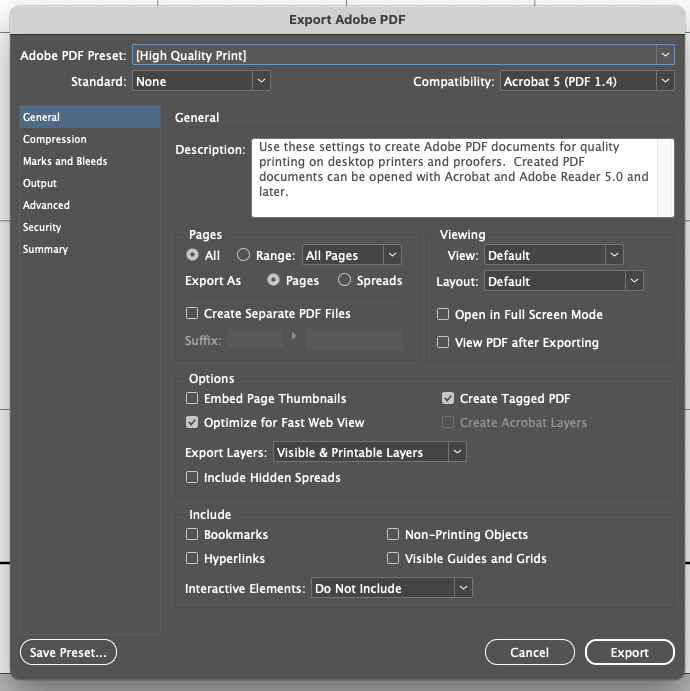This screenshot has height=691, width=690.
Task: Switch to the Security section
Action: click(x=90, y=227)
